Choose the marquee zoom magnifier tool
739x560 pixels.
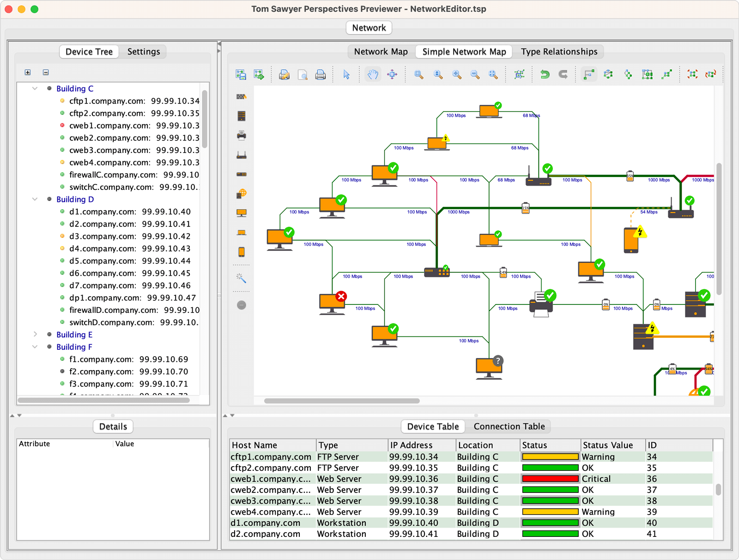[419, 74]
